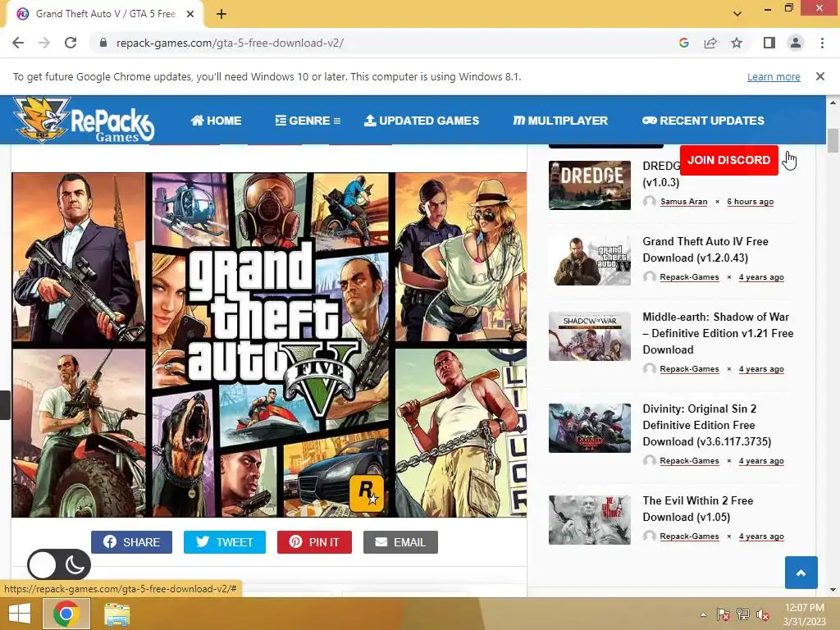Click 4 years ago under Divinity post
The width and height of the screenshot is (840, 630).
[760, 461]
